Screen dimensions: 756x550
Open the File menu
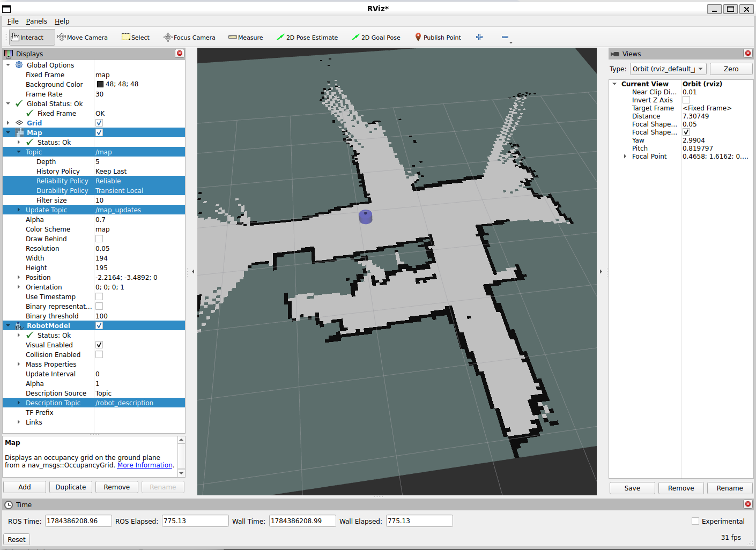(x=13, y=21)
